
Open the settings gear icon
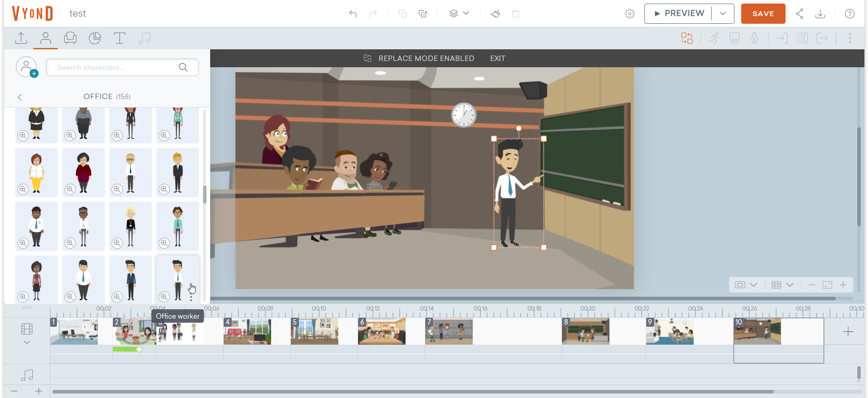click(630, 13)
